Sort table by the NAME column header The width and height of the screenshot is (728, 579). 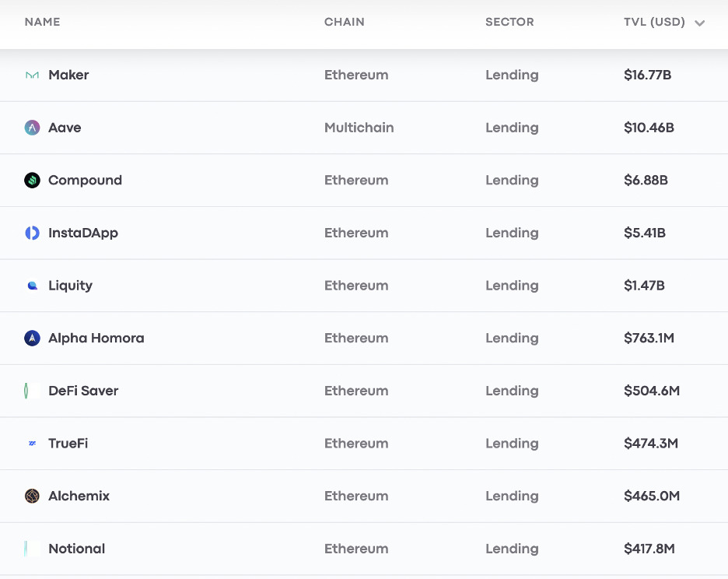(x=42, y=22)
